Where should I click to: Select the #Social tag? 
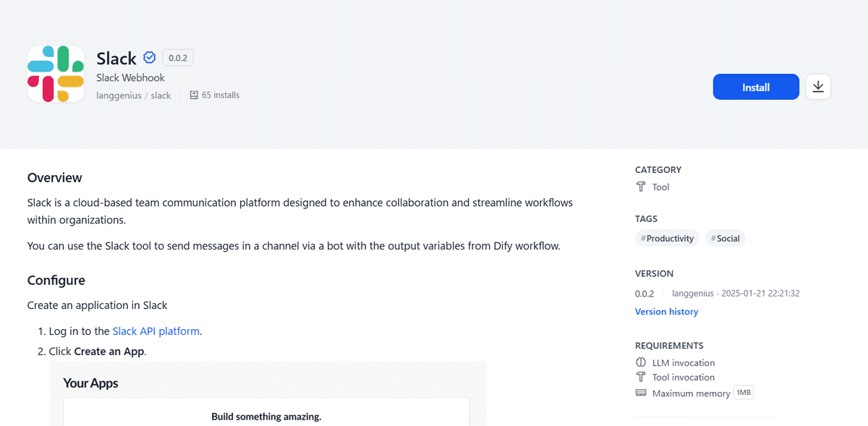pos(725,238)
